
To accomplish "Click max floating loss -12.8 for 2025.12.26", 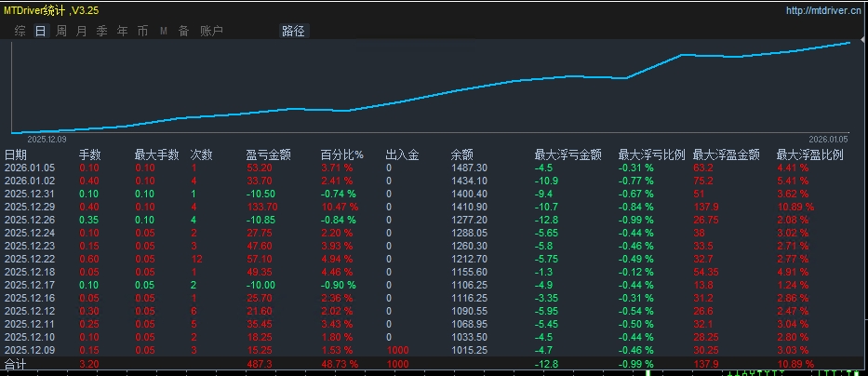I will 546,220.
